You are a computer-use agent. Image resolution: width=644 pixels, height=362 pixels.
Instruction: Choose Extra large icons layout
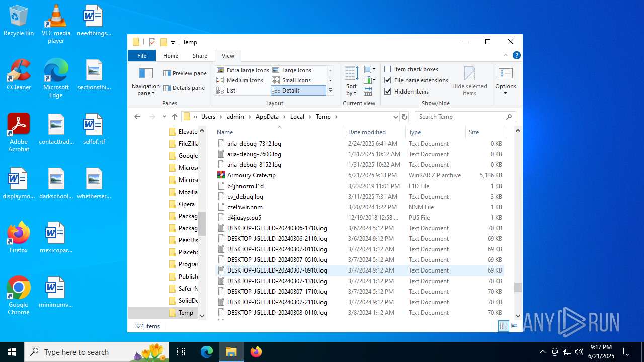tap(243, 70)
